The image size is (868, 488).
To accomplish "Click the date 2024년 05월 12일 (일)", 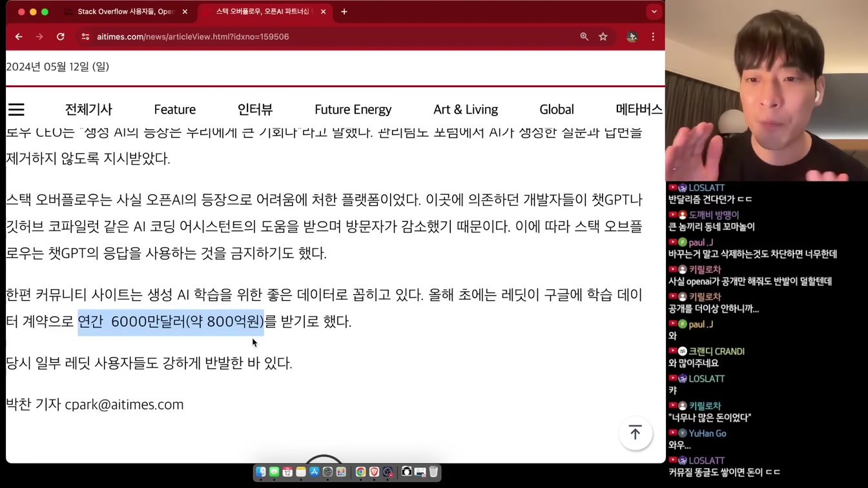I will [x=57, y=66].
